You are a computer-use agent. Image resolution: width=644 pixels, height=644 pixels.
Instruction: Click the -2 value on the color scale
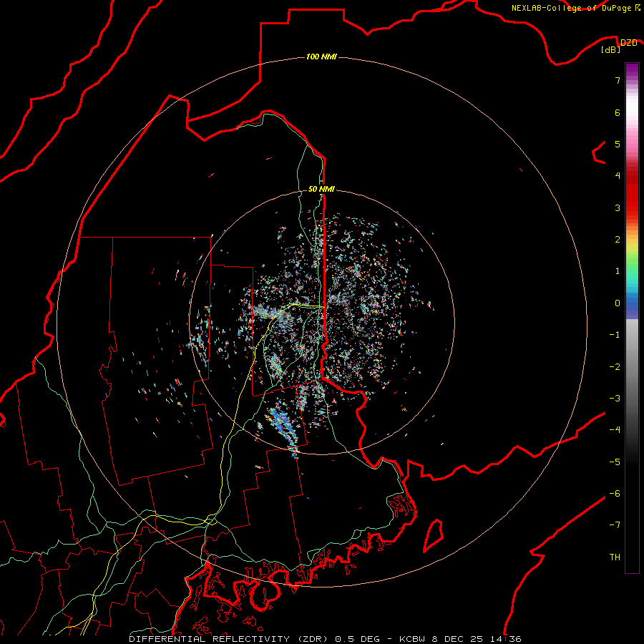pos(615,367)
